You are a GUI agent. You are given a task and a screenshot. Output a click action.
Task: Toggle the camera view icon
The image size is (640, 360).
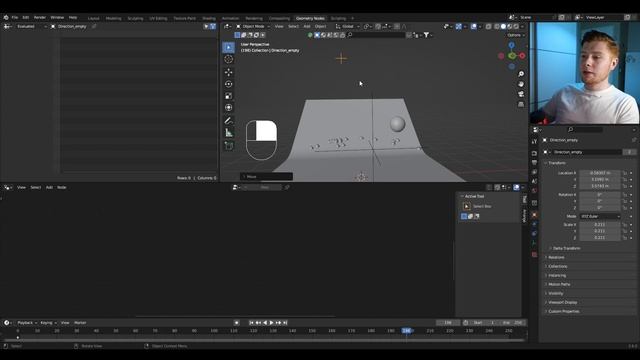pos(521,94)
